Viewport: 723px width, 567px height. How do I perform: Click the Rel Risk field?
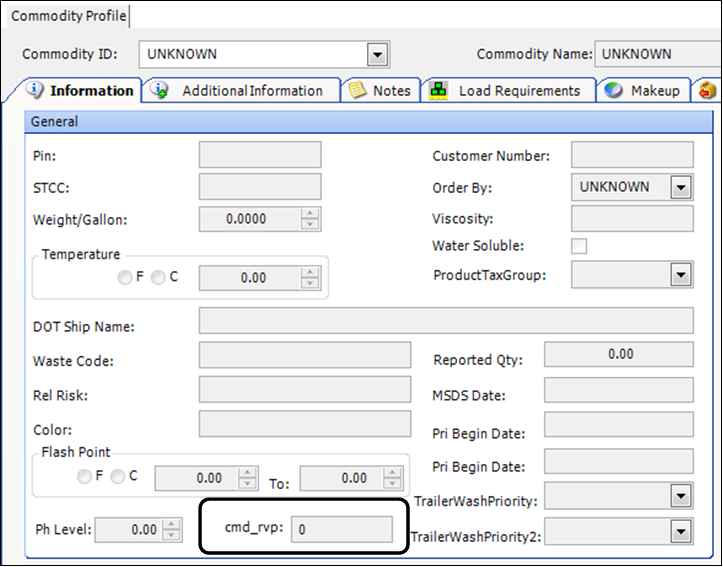(305, 390)
